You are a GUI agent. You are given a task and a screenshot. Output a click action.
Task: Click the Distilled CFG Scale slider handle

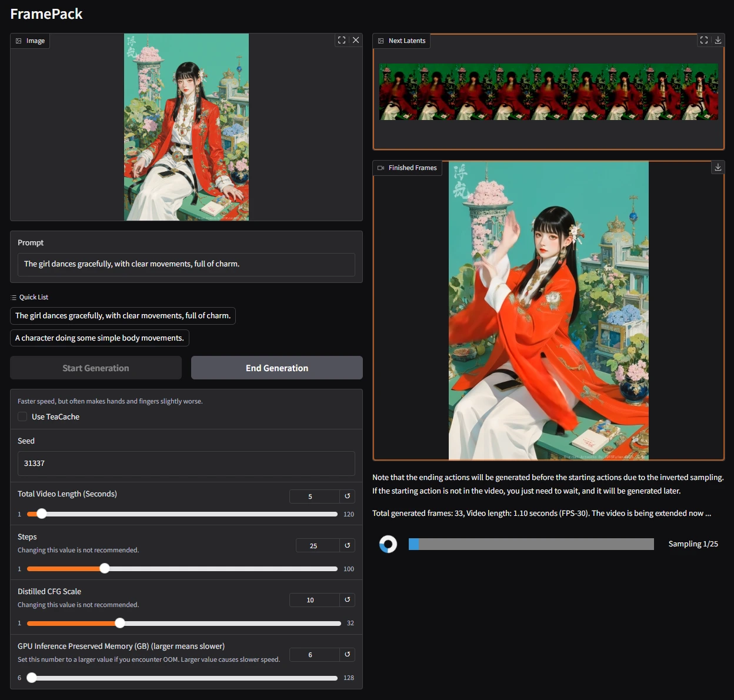pos(120,623)
